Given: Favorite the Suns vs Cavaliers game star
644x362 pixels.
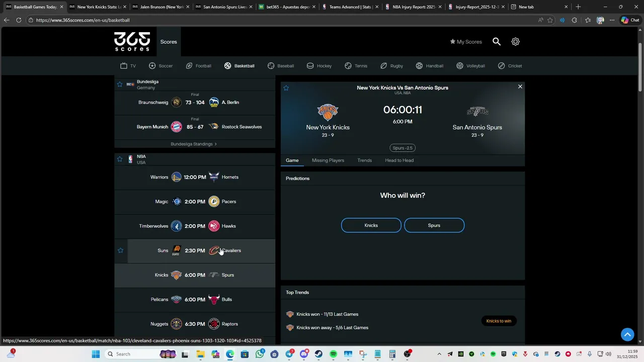Looking at the screenshot, I should pos(120,250).
